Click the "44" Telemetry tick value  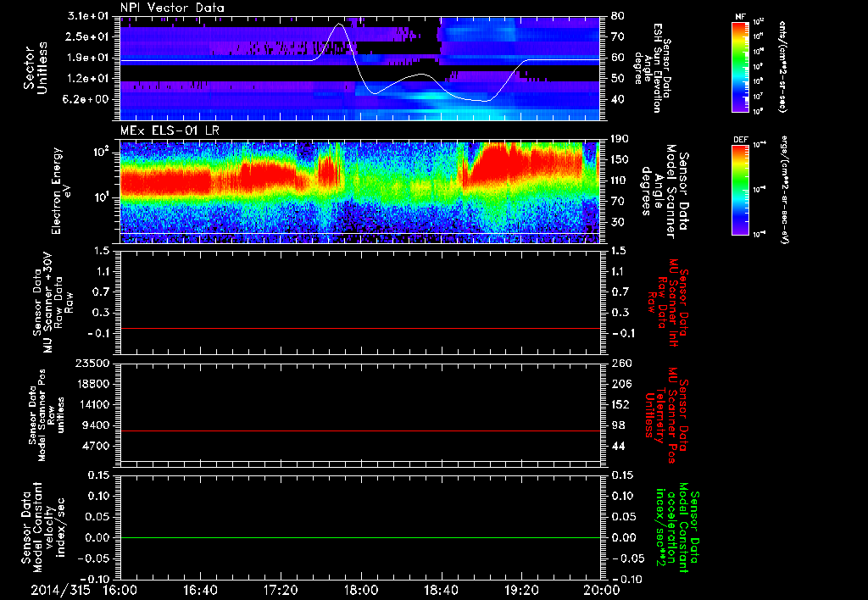617,446
